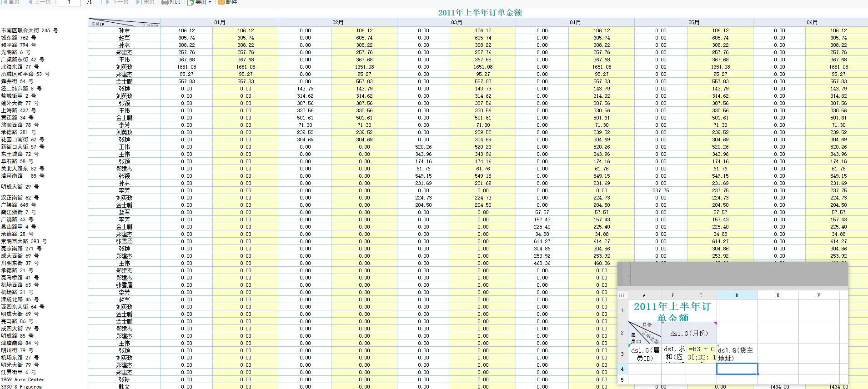This screenshot has width=868, height=389.
Task: Go to first page with 首页 button
Action: (10, 2)
